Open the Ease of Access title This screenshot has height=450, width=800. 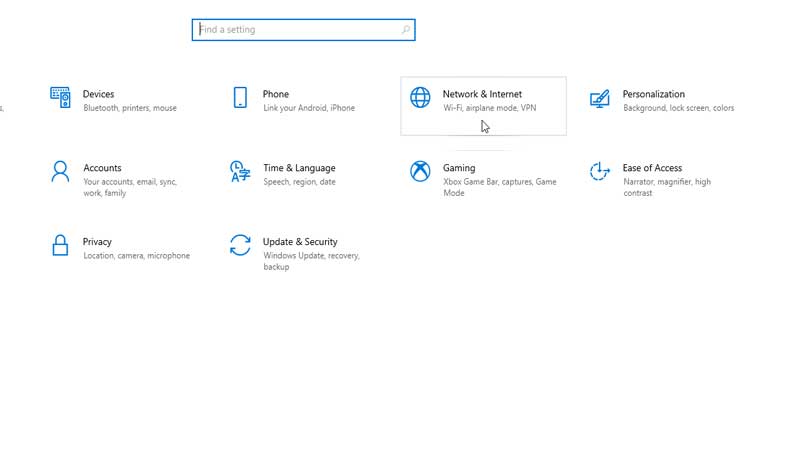coord(652,168)
